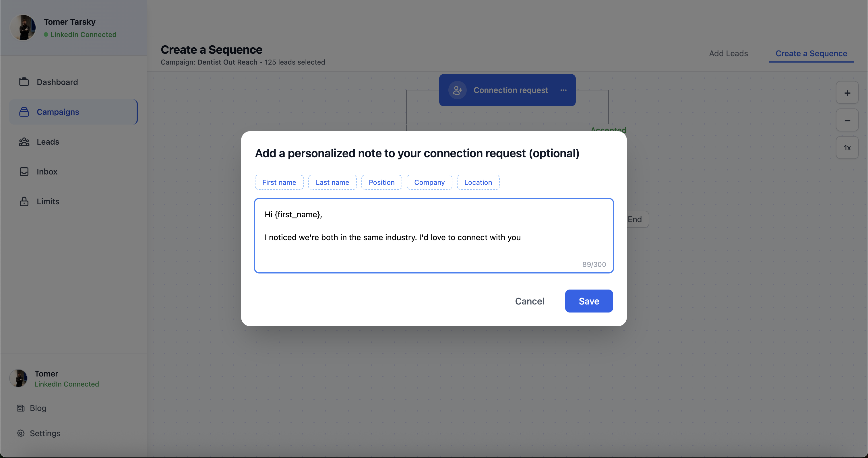The width and height of the screenshot is (868, 458).
Task: Click the Dashboard sidebar icon
Action: pos(24,82)
